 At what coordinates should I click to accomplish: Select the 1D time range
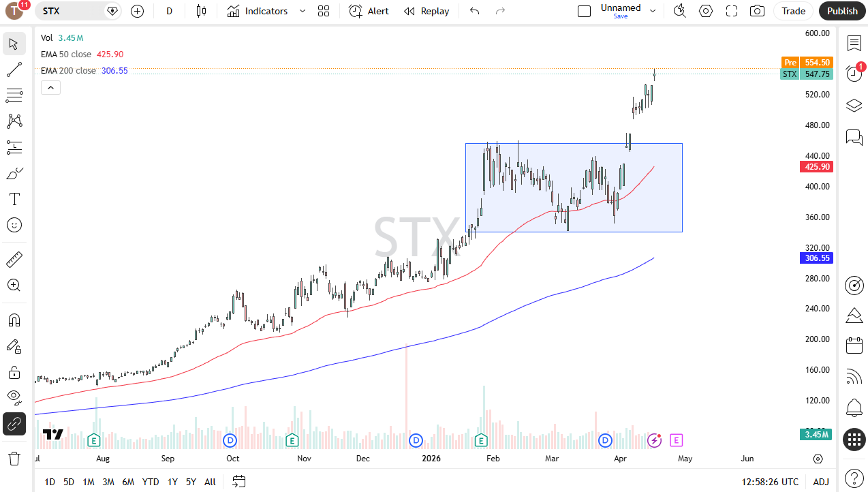coord(50,482)
